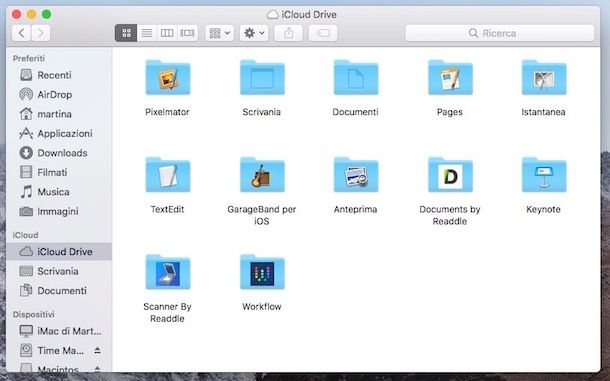This screenshot has width=610, height=381.
Task: Select Applicazioni in the sidebar
Action: coord(59,133)
